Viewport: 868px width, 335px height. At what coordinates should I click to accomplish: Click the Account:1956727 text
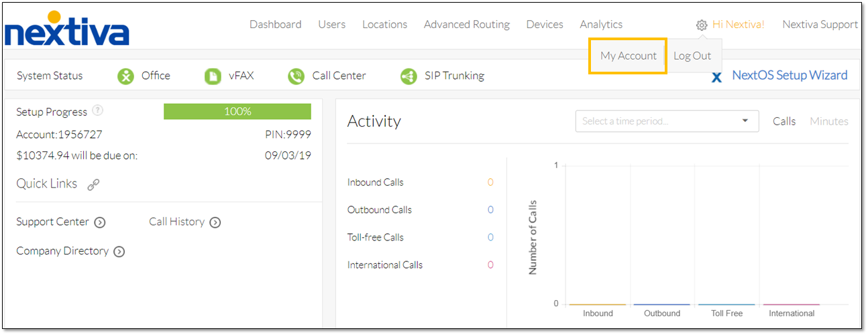click(59, 135)
